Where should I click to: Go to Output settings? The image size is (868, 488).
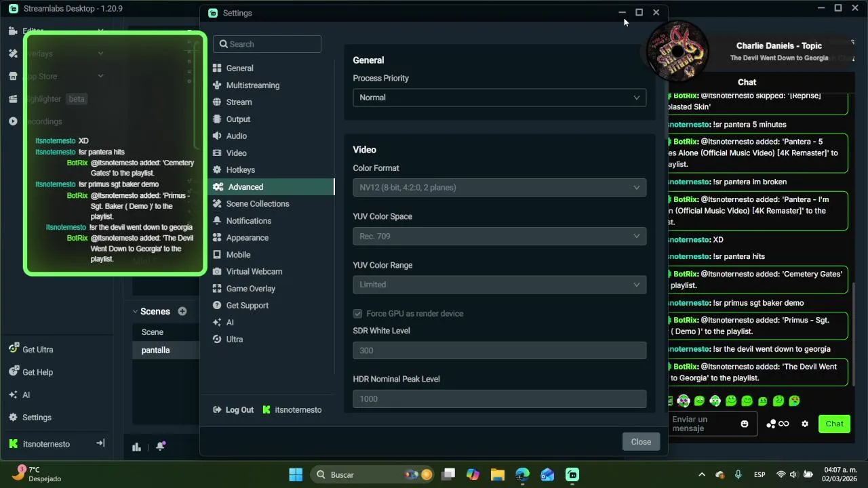(x=273, y=119)
